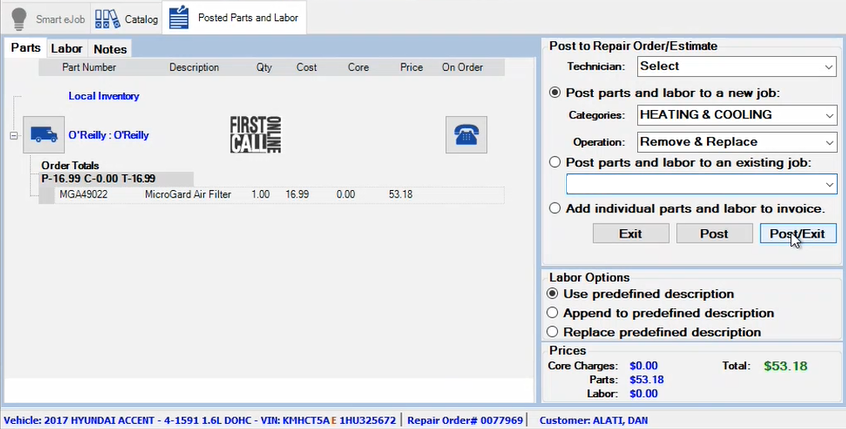
Task: Collapse the O'Reilly supplier tree node
Action: [x=14, y=135]
